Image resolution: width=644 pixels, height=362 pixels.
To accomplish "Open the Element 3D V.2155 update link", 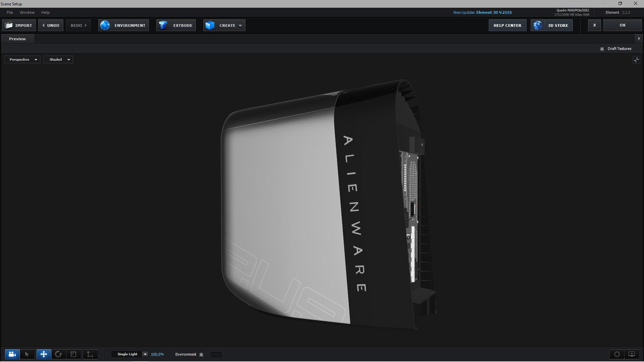I will coord(494,12).
